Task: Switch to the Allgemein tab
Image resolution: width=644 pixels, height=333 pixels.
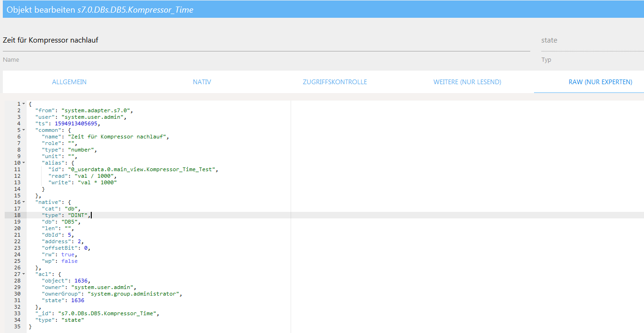Action: [69, 82]
